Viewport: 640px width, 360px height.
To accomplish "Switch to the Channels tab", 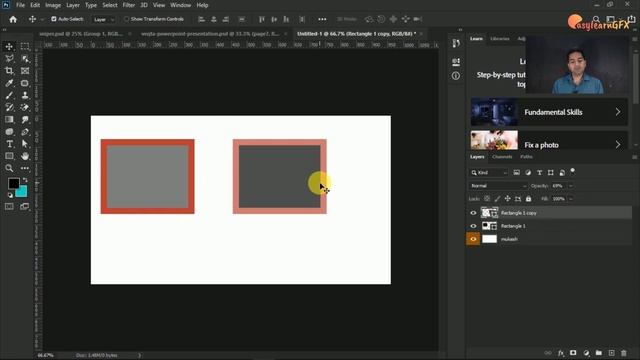I will click(502, 157).
